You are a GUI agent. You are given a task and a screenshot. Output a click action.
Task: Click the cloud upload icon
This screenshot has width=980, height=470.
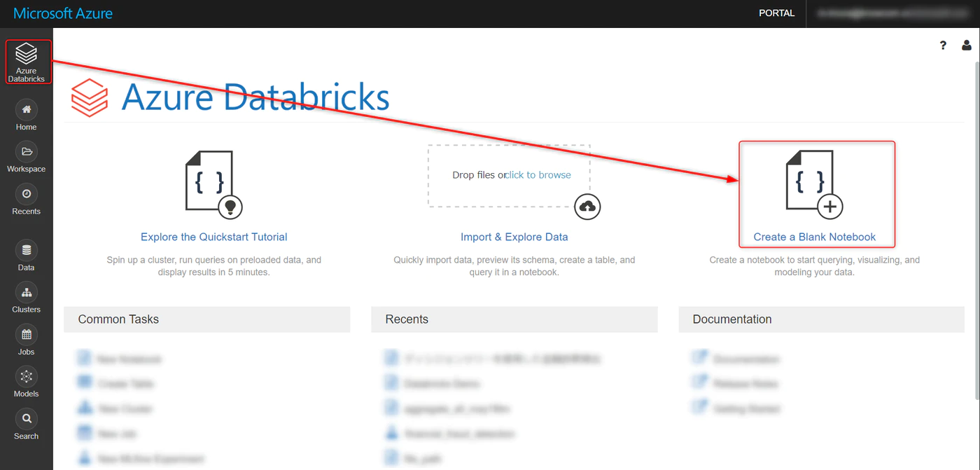click(588, 206)
